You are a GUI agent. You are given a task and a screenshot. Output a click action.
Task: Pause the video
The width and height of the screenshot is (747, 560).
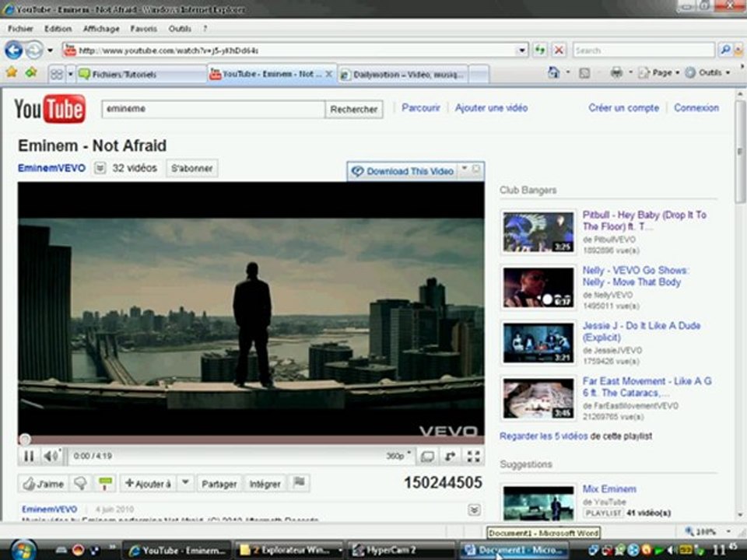coord(29,457)
